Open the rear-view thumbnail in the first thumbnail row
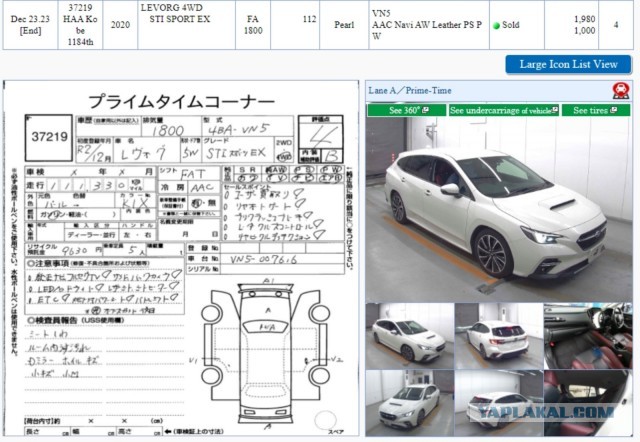Image resolution: width=640 pixels, height=442 pixels. 499,336
